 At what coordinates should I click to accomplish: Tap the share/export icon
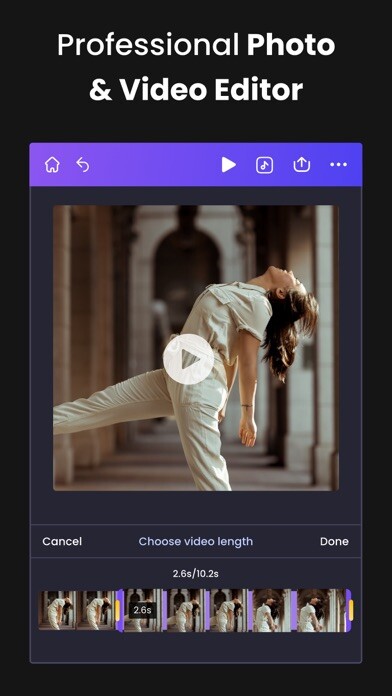[301, 165]
